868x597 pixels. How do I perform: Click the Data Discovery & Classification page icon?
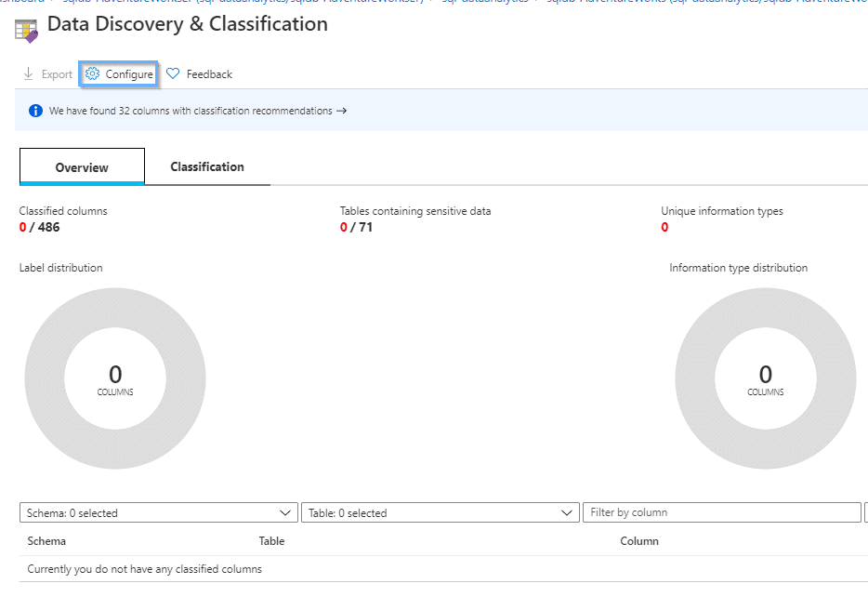click(x=26, y=31)
